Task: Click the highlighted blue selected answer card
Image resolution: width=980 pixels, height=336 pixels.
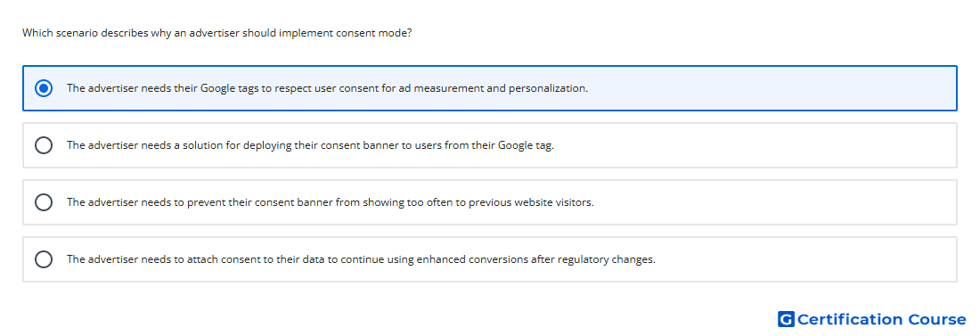Action: pyautogui.click(x=489, y=88)
